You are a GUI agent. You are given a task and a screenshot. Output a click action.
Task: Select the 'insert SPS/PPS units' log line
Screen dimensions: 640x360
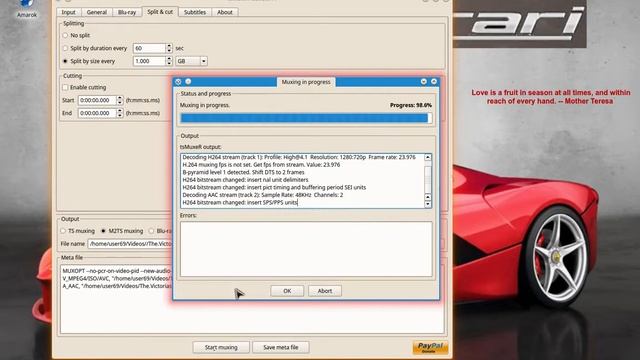click(240, 202)
